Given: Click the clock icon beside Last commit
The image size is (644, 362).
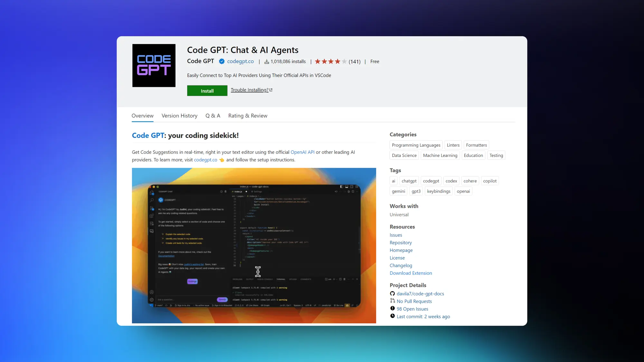Looking at the screenshot, I should coord(392,316).
